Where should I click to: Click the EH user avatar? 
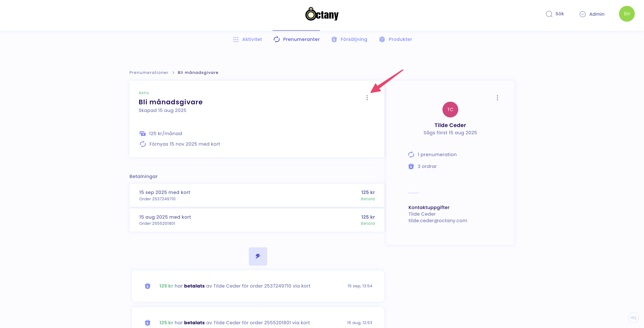[626, 14]
